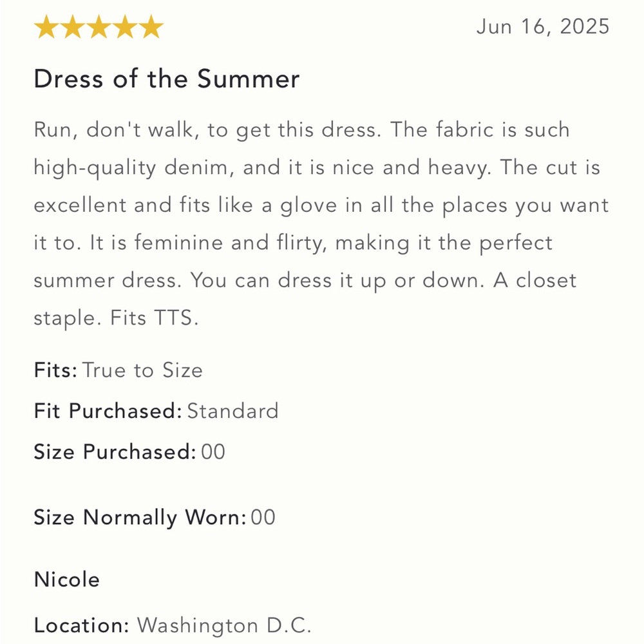Screen dimensions: 644x644
Task: Click reviewer name Nicole
Action: [66, 580]
